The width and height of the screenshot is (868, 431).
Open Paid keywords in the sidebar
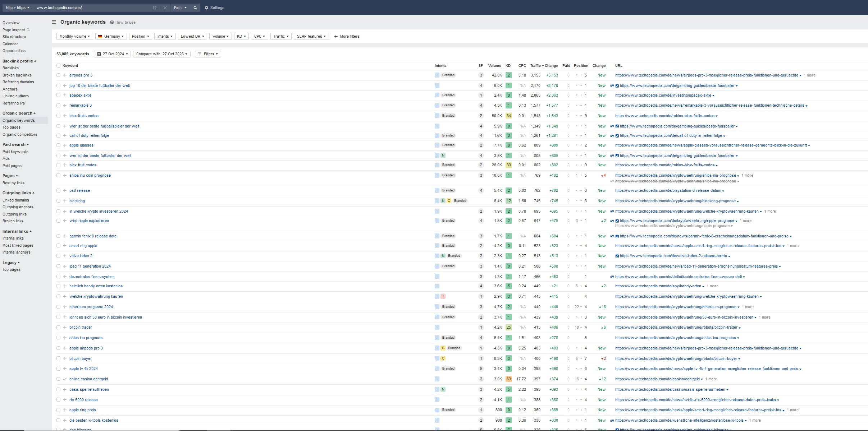[15, 152]
